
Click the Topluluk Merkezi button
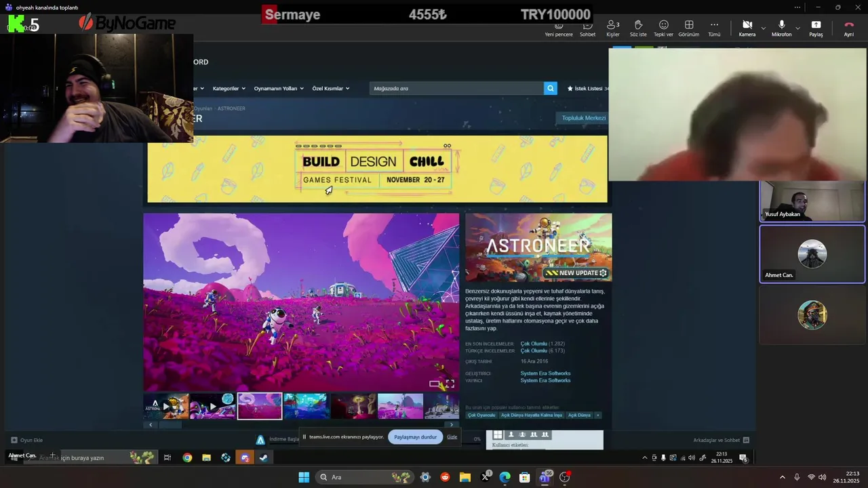[x=583, y=118]
